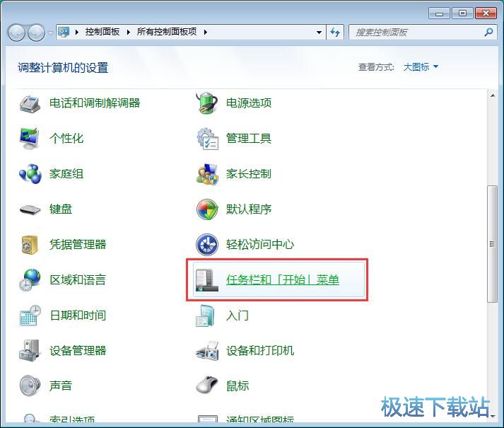
Task: Open the 区域和语言 globe clock icon
Action: pyautogui.click(x=30, y=280)
